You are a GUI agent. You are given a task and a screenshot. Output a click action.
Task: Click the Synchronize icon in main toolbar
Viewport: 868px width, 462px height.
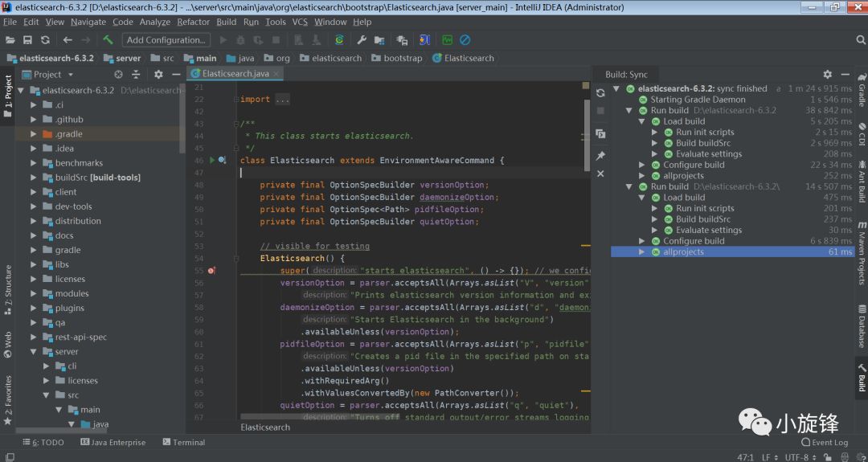pos(47,39)
